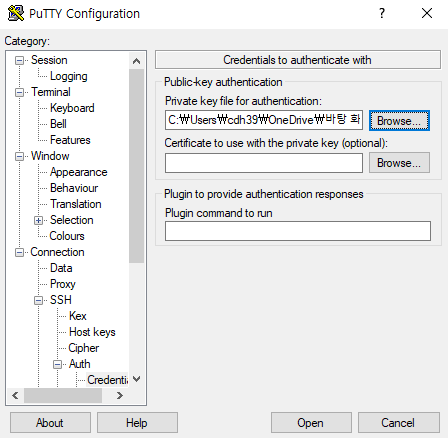Open Bell settings

58,124
